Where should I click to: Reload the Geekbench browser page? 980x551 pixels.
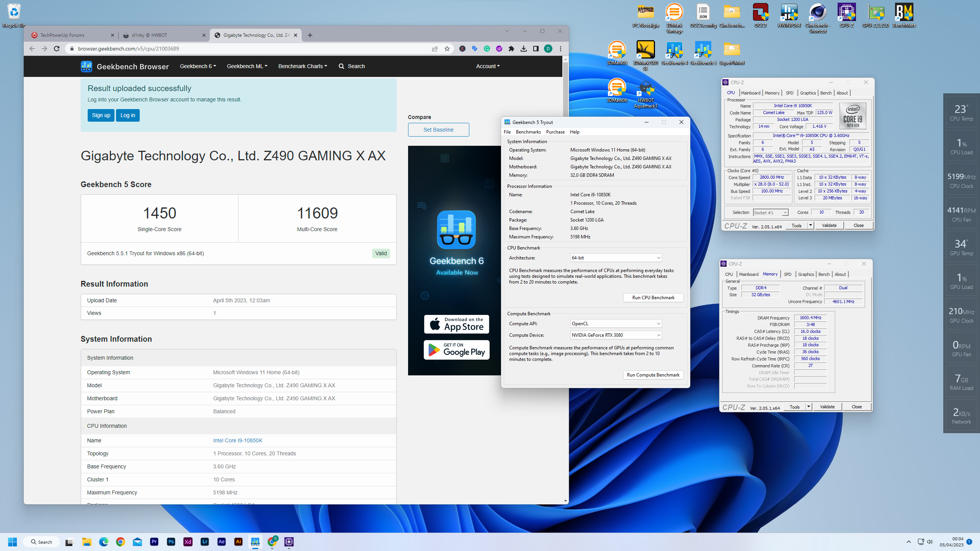pyautogui.click(x=57, y=49)
